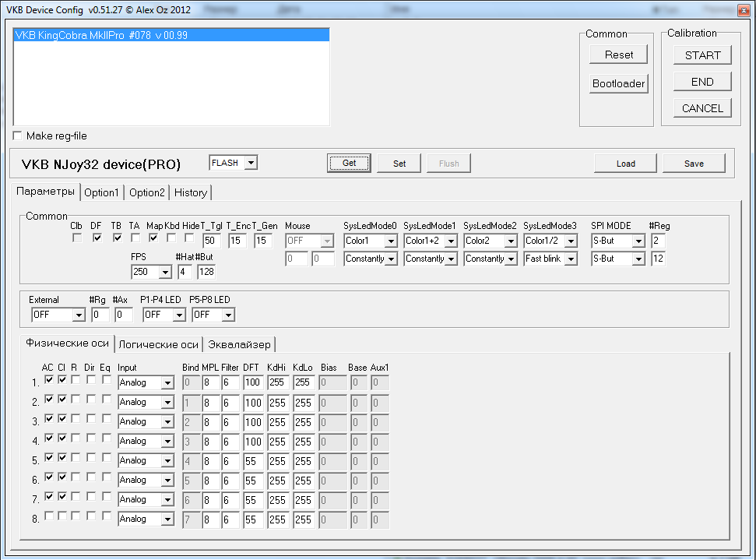This screenshot has width=756, height=560.
Task: Expand the External OFF dropdown
Action: click(79, 315)
